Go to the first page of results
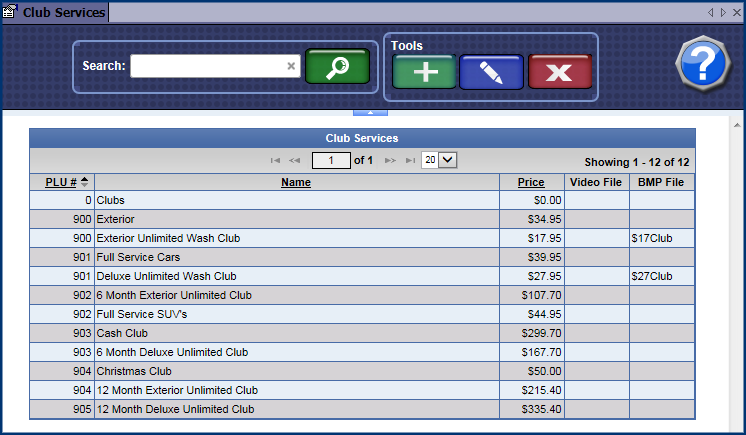This screenshot has height=435, width=746. (x=275, y=160)
